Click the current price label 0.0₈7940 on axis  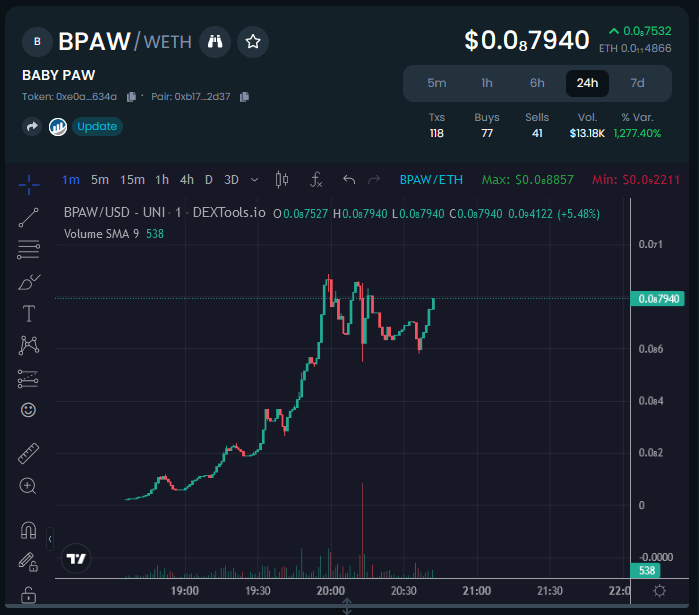(658, 299)
